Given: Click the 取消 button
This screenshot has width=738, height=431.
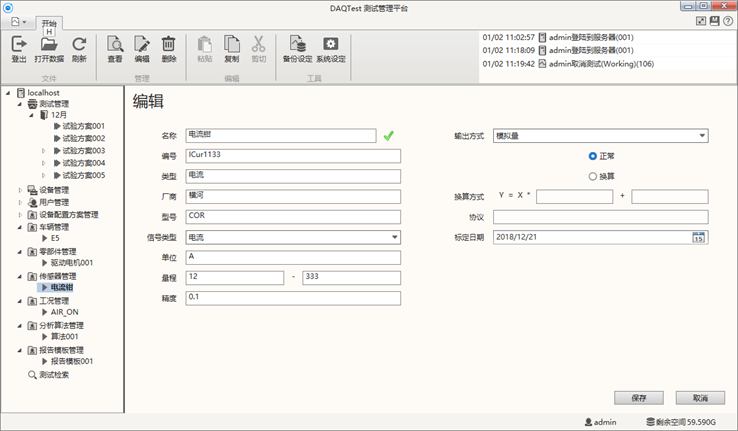Looking at the screenshot, I should 700,397.
